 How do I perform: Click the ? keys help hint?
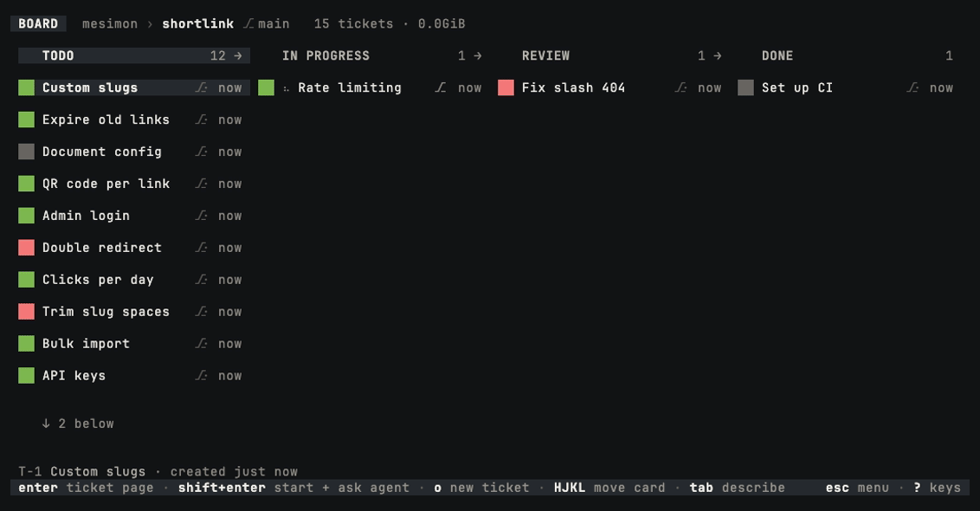(x=938, y=488)
